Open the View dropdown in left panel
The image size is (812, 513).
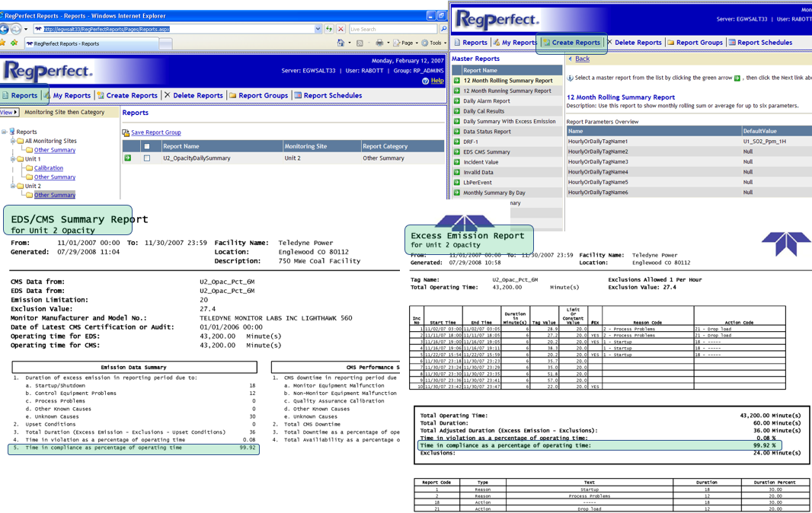click(x=8, y=112)
